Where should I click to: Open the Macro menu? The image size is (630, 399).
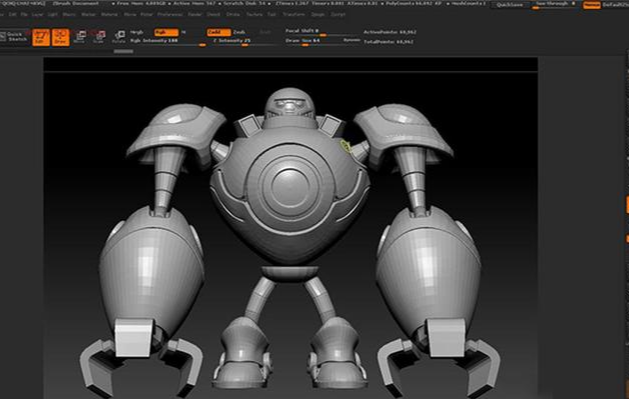pos(69,14)
